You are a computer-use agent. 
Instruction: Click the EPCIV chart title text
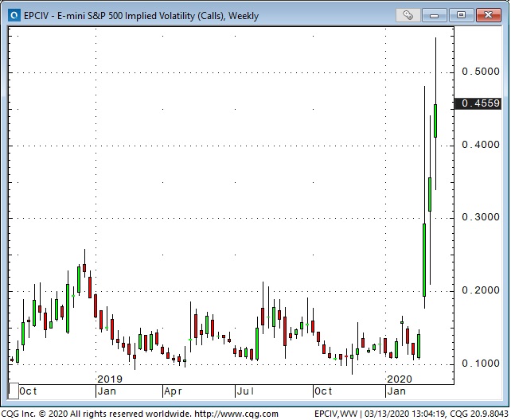(141, 16)
